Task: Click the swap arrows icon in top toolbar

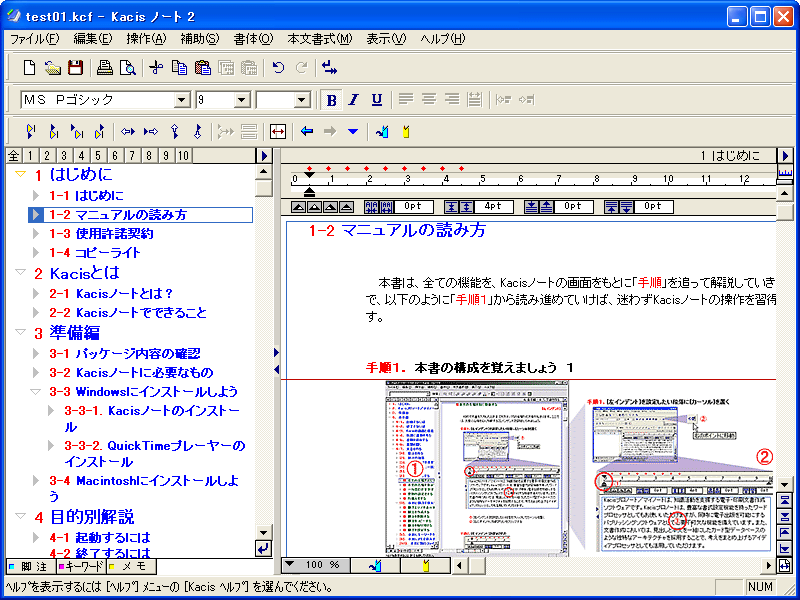Action: (x=330, y=68)
